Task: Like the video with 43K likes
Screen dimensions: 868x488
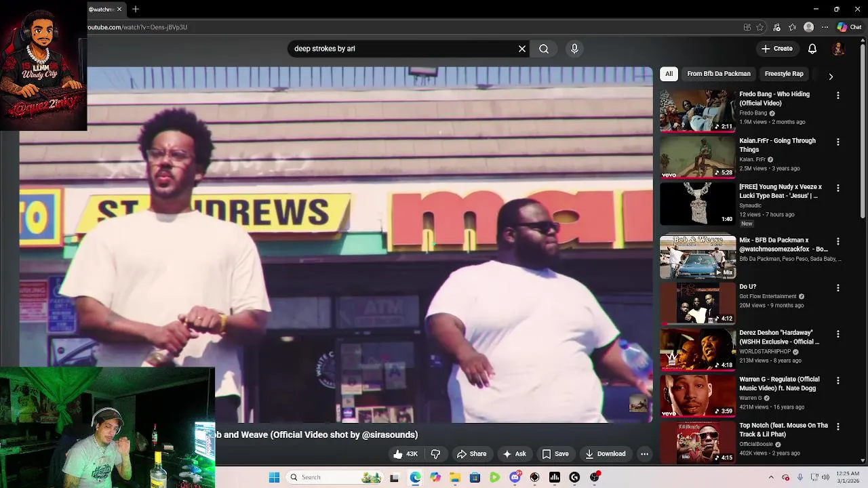Action: [x=406, y=454]
